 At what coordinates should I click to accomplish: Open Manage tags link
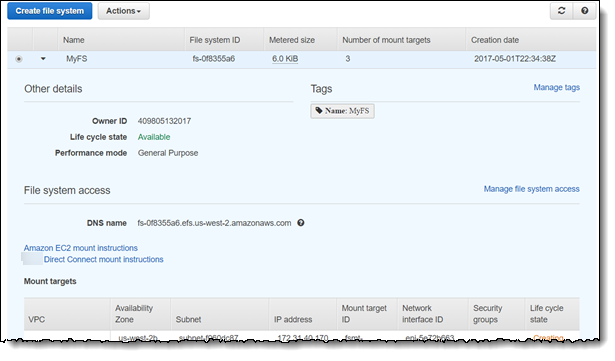(x=556, y=87)
